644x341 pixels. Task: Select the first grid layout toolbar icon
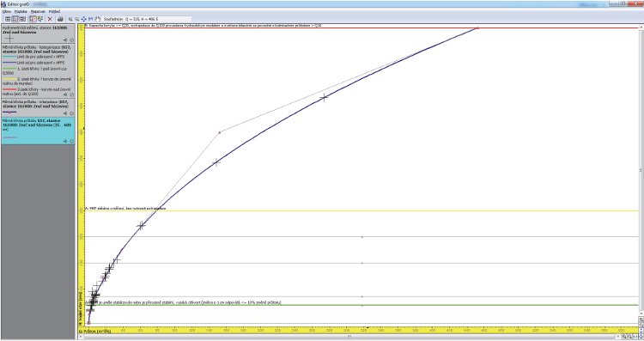coord(8,19)
